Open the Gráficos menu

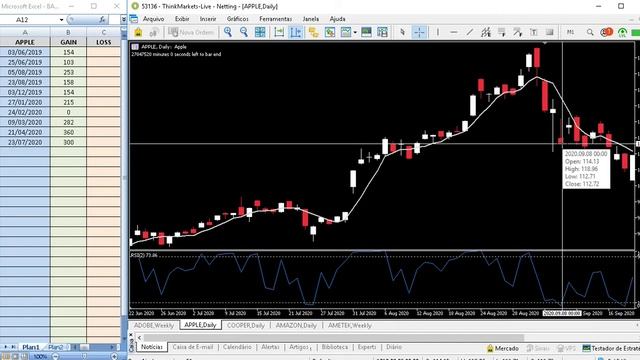(238, 19)
